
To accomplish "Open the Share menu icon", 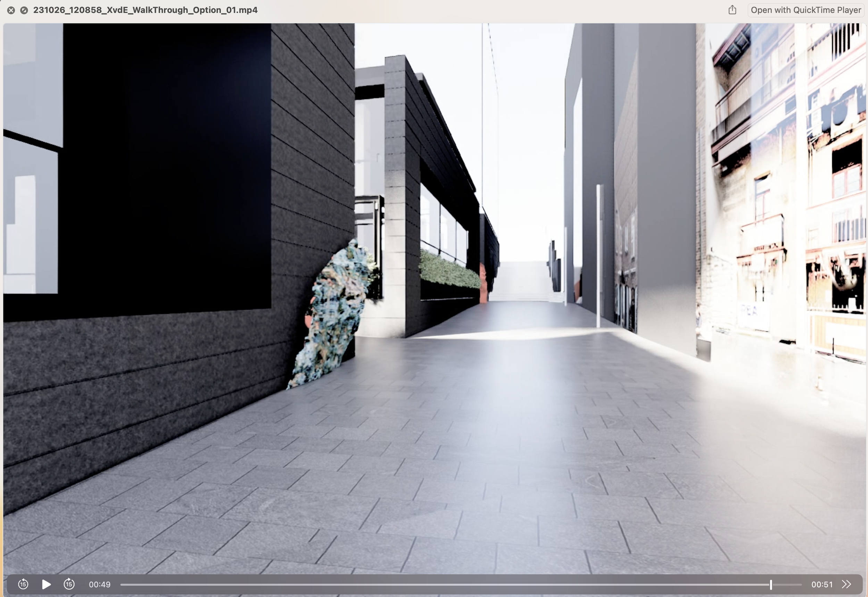I will tap(732, 10).
